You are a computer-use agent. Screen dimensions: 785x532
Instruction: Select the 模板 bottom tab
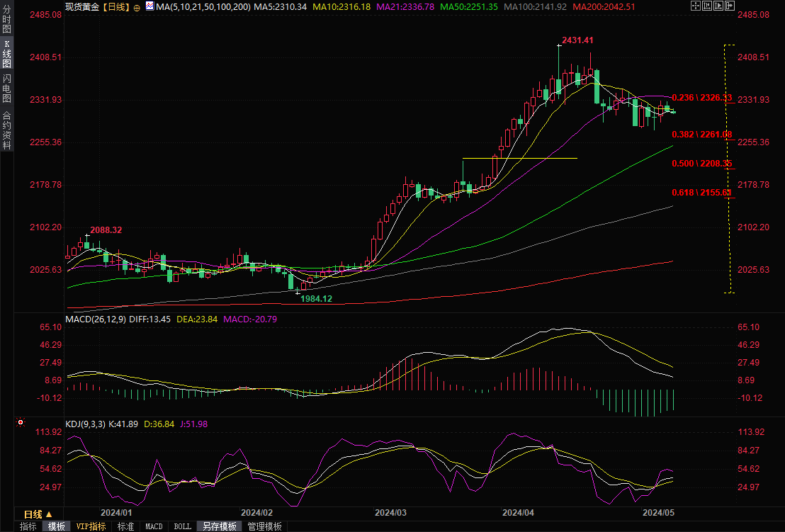56,526
